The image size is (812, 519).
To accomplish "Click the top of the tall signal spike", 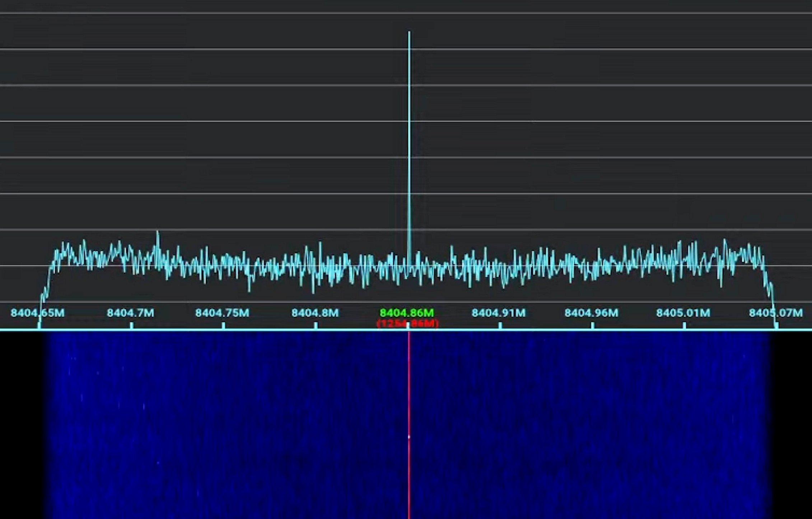I will pyautogui.click(x=409, y=33).
